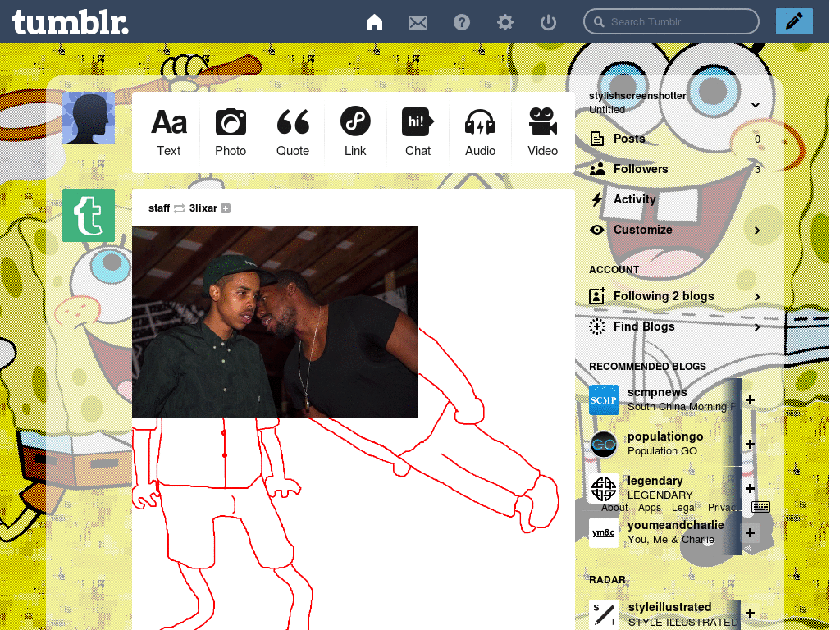Screen dimensions: 840x630
Task: Follow 3lixar with the plus icon
Action: coord(226,208)
